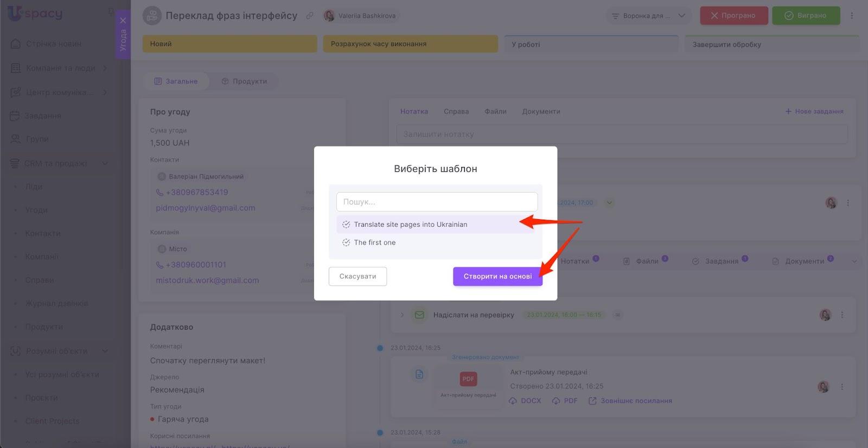Viewport: 868px width, 448px height.
Task: Click the Uspacy logo
Action: [35, 14]
